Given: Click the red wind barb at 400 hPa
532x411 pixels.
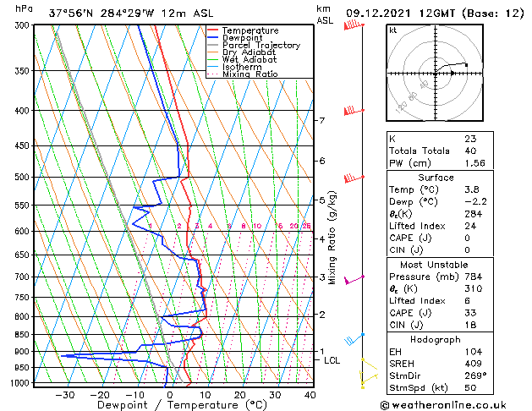Looking at the screenshot, I should (354, 111).
